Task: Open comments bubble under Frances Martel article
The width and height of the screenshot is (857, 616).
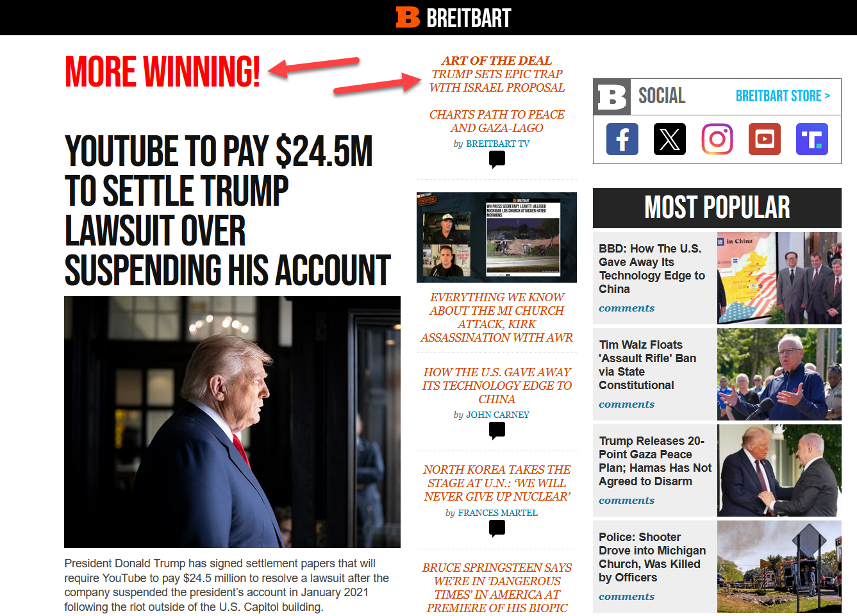Action: (x=497, y=528)
